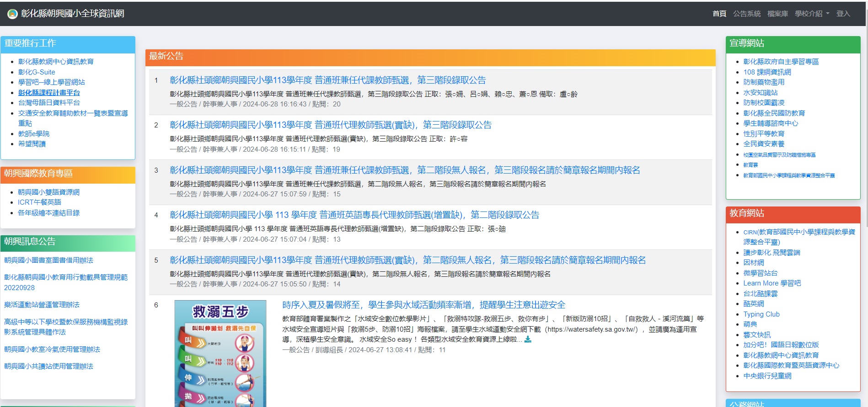Open the 因材網 link

tap(754, 263)
